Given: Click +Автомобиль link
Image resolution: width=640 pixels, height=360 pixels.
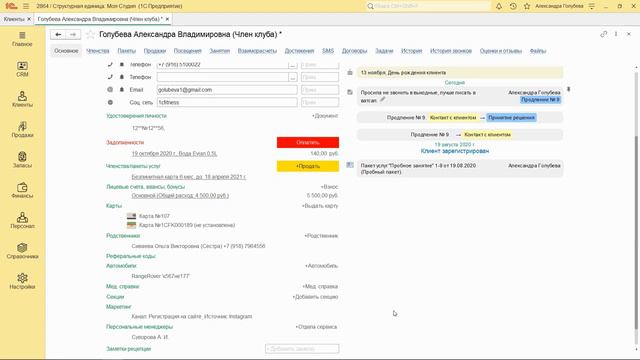Looking at the screenshot, I should click(322, 266).
